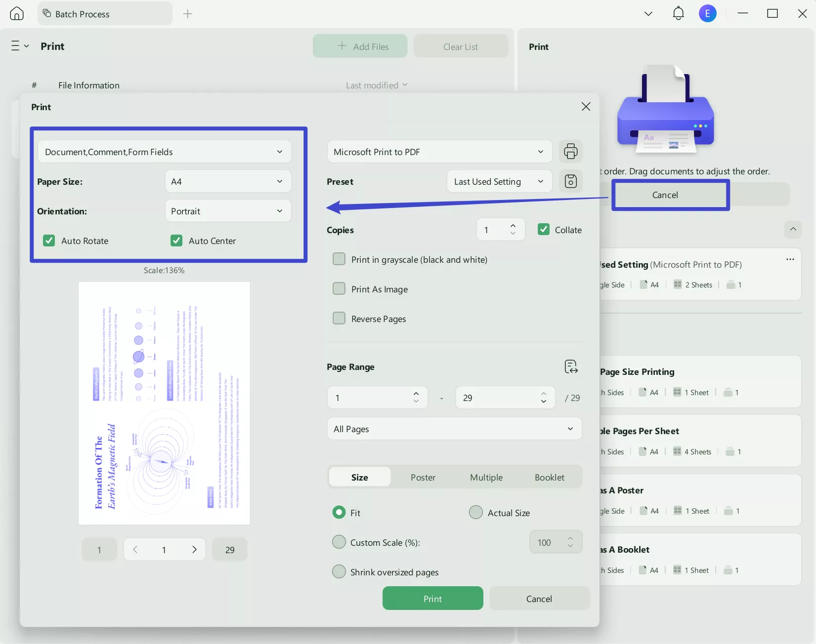Select the Pages Per Sheet preset card
Viewport: 816px width, 644px height.
[x=700, y=441]
